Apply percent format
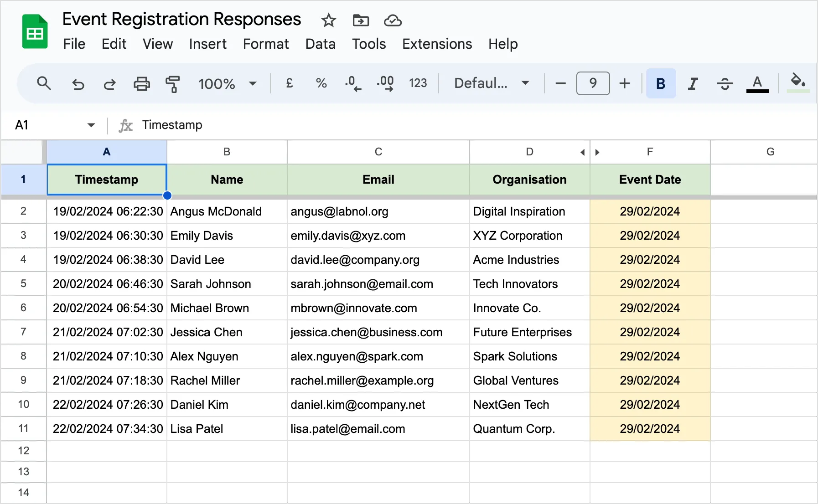Image resolution: width=818 pixels, height=504 pixels. [x=321, y=83]
